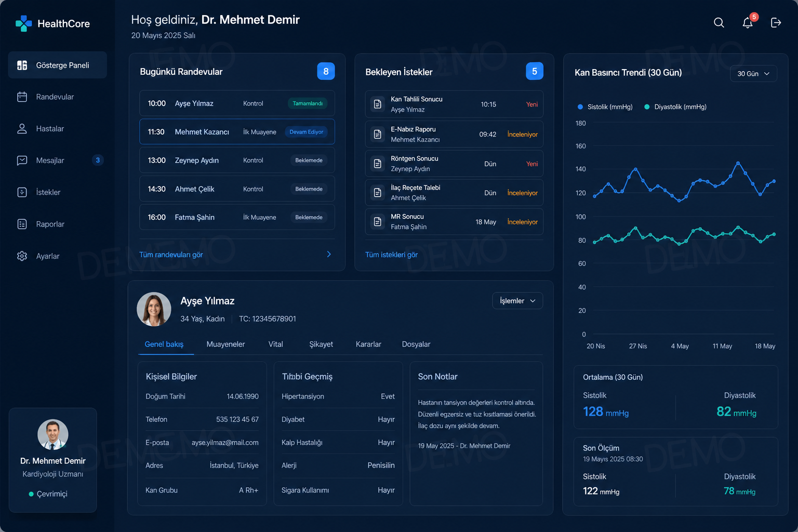Viewport: 798px width, 532px height.
Task: Open search with the magnifier icon
Action: click(x=719, y=23)
